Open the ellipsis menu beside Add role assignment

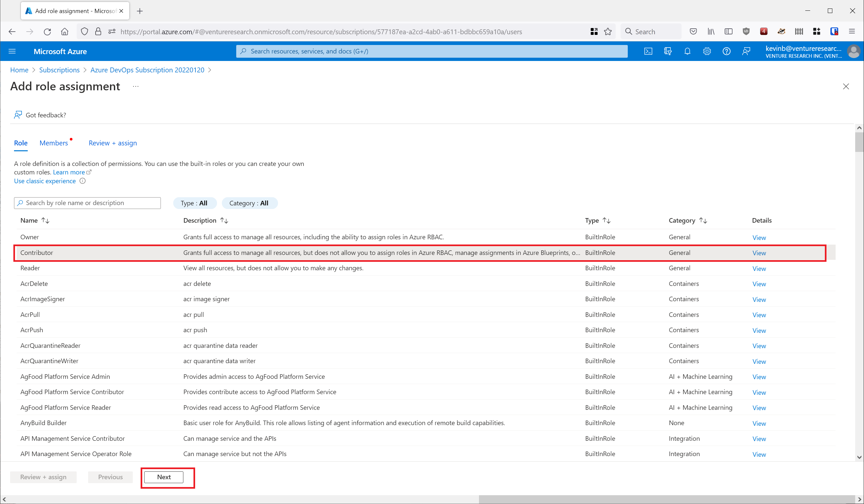136,86
